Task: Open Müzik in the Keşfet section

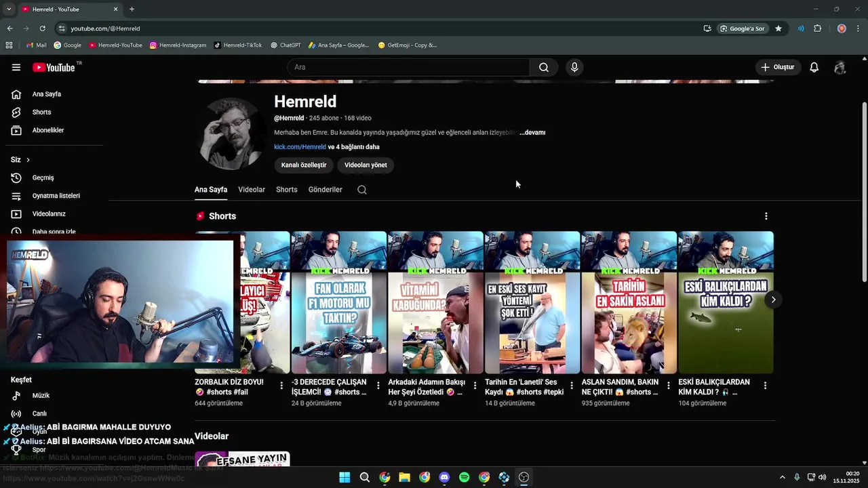Action: pyautogui.click(x=41, y=395)
